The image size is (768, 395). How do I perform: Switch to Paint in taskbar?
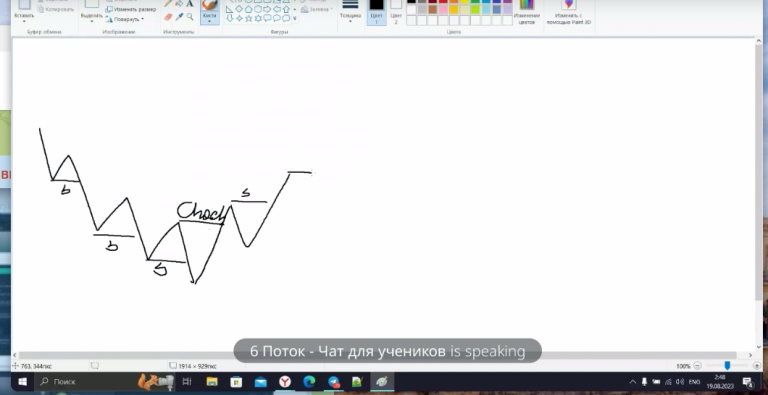(382, 381)
